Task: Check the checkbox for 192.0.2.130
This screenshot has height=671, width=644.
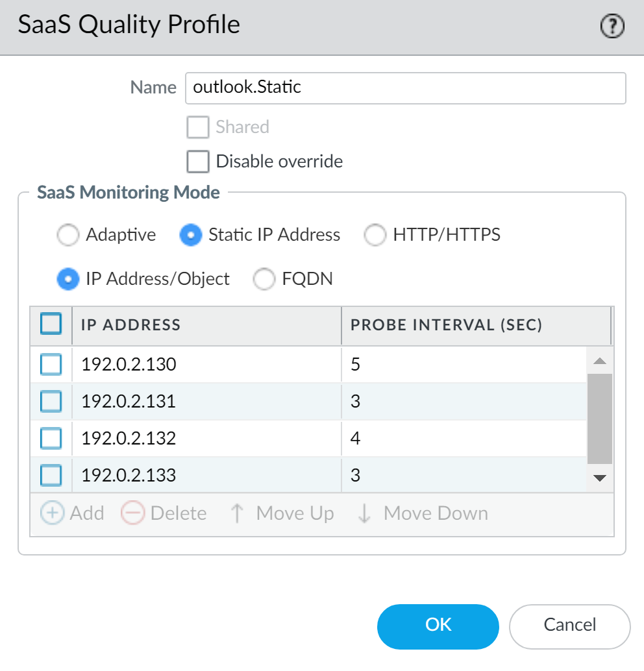Action: coord(51,364)
